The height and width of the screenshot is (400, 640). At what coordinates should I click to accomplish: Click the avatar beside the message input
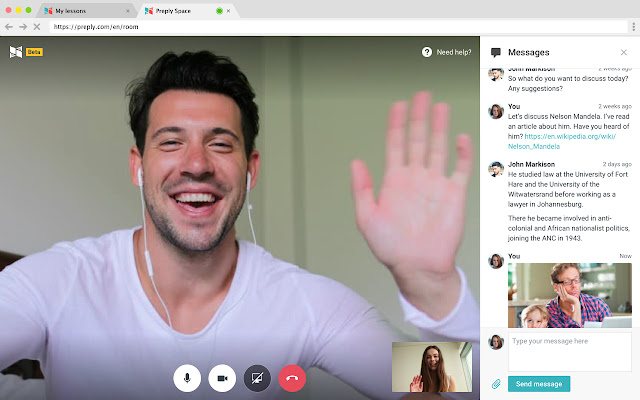coord(496,342)
